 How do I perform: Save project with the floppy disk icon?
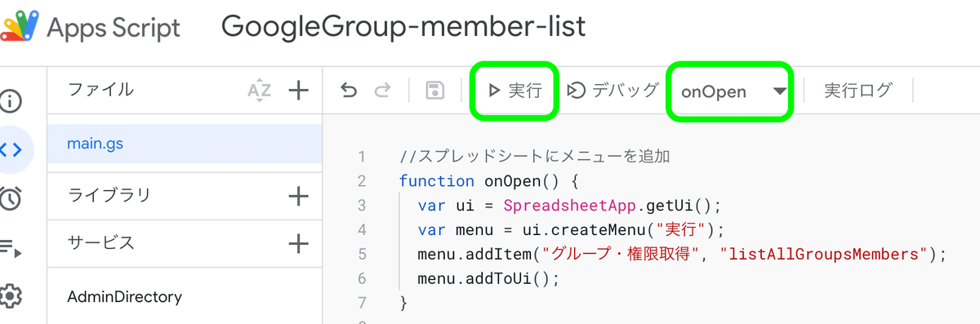[x=435, y=91]
